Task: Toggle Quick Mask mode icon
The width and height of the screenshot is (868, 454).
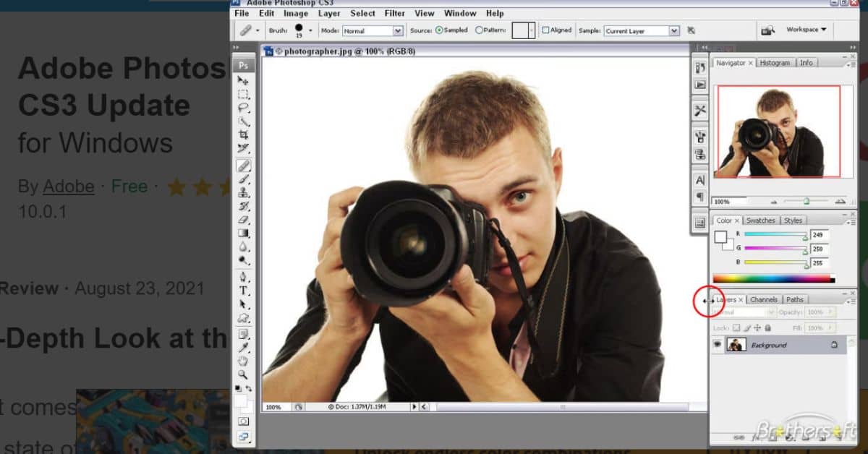Action: [244, 421]
